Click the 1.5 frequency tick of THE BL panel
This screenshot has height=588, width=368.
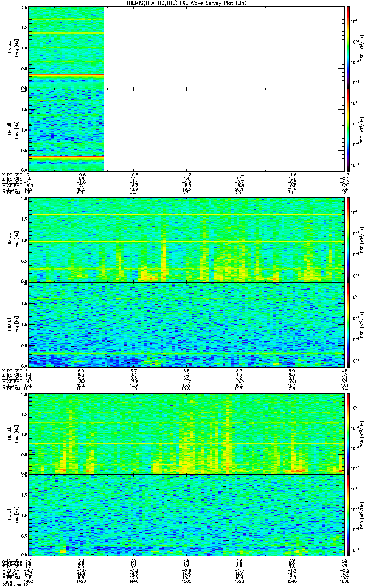(x=24, y=414)
